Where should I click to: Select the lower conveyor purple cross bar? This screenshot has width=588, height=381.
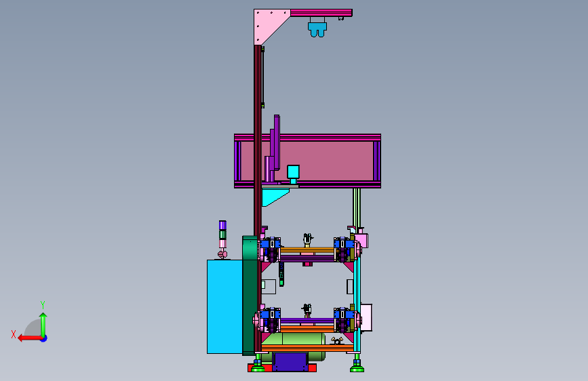coord(307,321)
